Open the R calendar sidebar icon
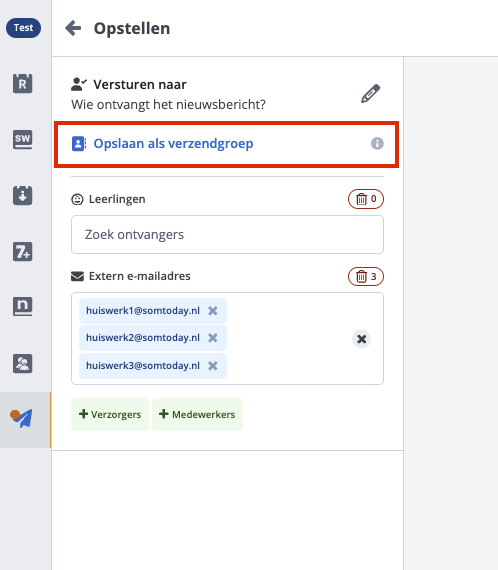Screen dimensions: 498x570 pyautogui.click(x=23, y=83)
